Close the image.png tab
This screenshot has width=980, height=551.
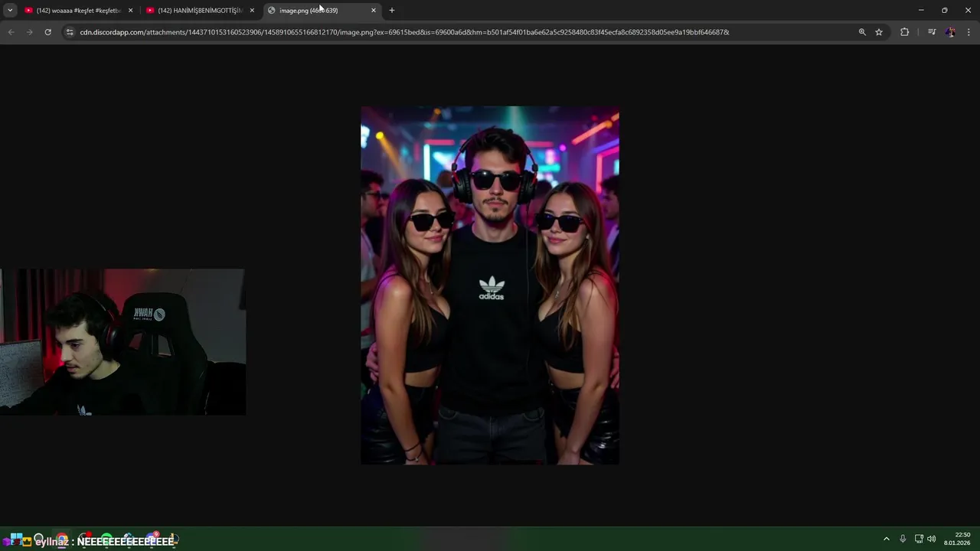374,10
